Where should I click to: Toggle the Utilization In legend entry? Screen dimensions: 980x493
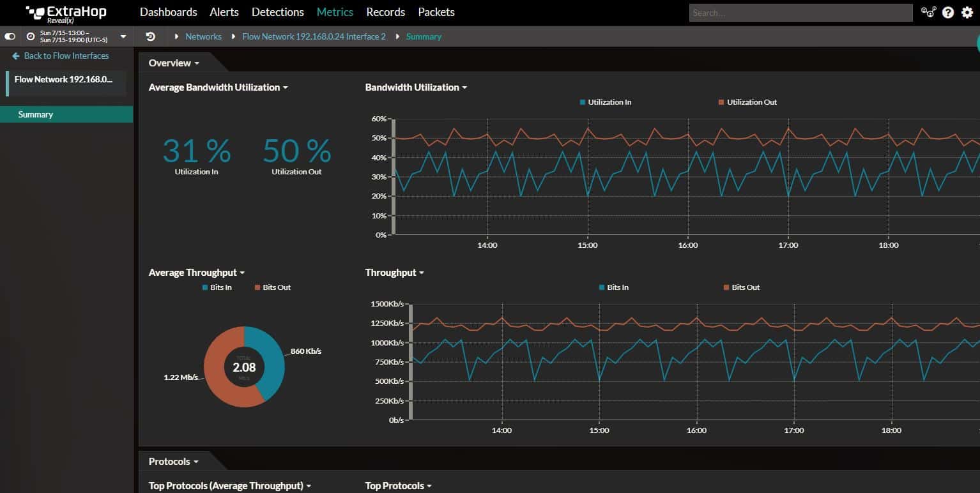[604, 102]
